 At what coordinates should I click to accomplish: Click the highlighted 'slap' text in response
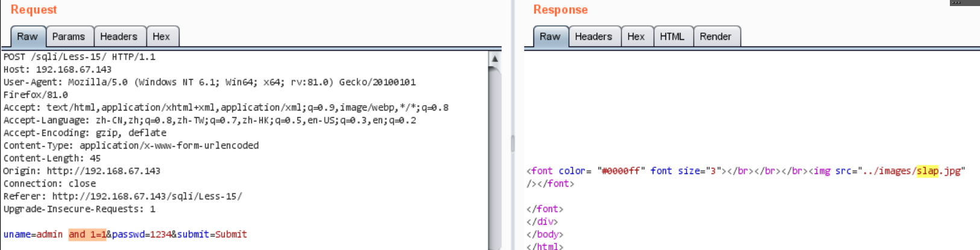(928, 171)
